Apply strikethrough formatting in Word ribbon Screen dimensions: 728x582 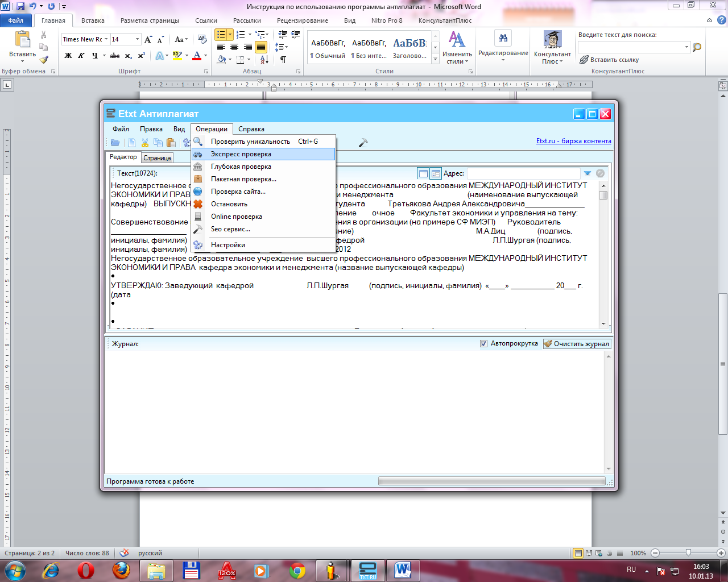115,56
